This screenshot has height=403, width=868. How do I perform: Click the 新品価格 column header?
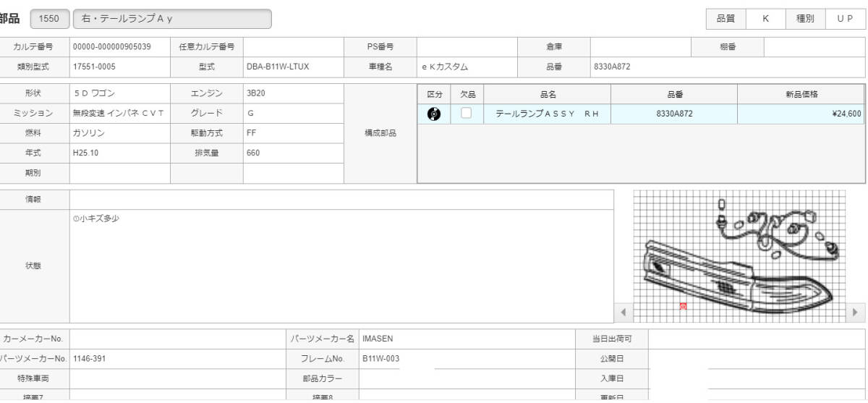point(801,94)
